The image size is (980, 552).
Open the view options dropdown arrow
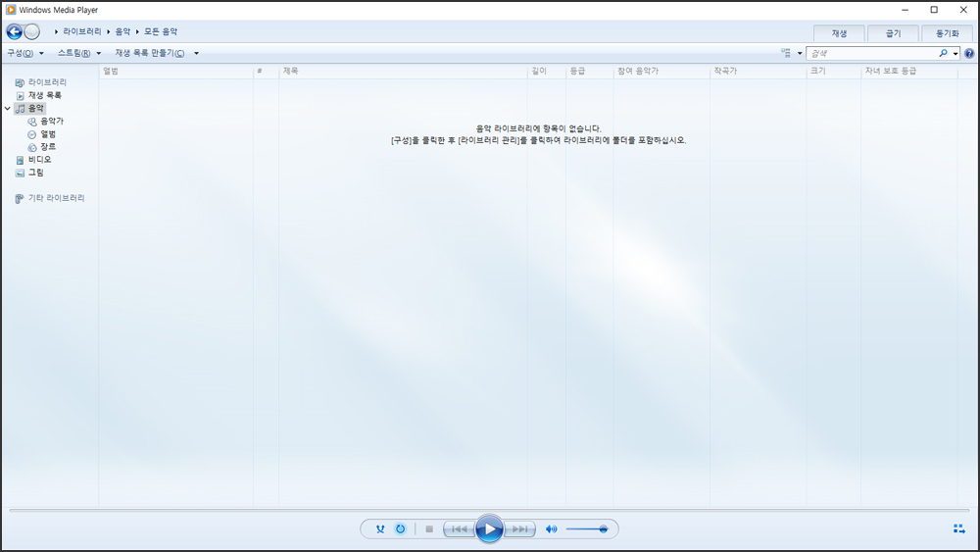point(800,53)
